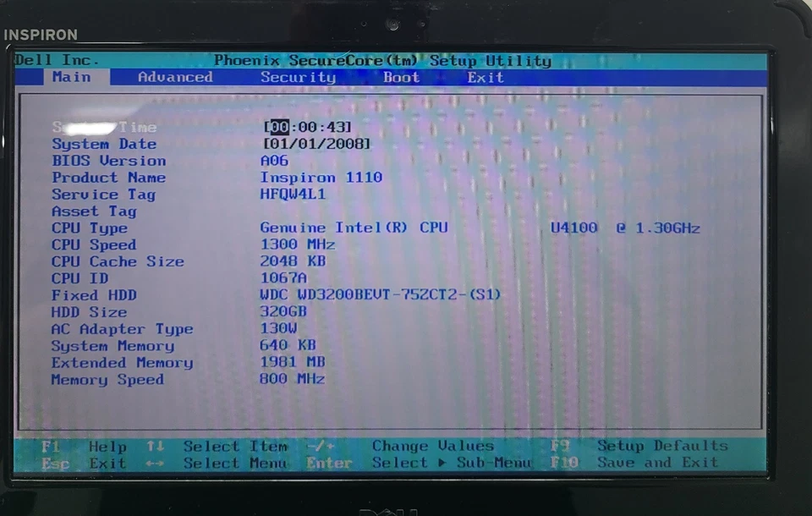Click the BIOS Version label
This screenshot has height=516, width=812.
click(109, 161)
